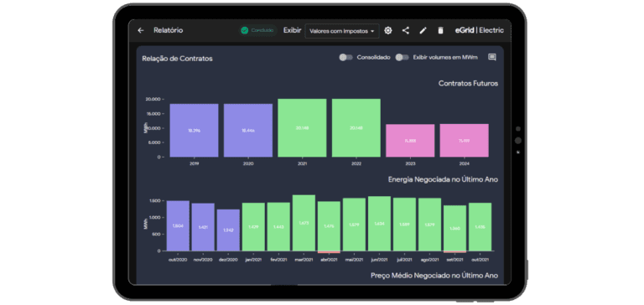Select the 2021 green contract bar

tap(302, 127)
